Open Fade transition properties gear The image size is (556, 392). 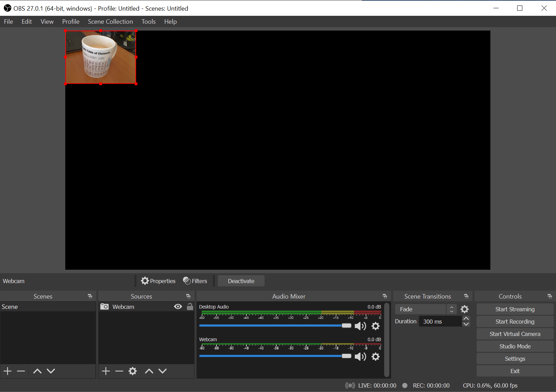465,309
